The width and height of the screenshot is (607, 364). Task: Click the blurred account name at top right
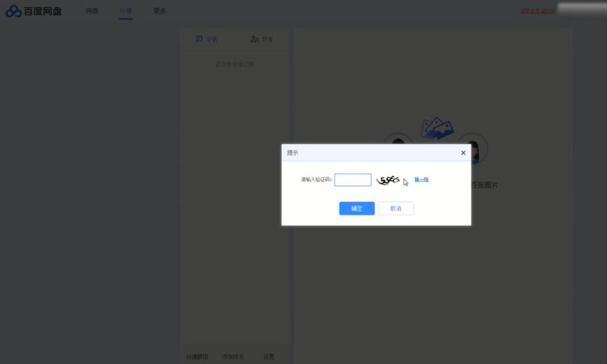pos(581,8)
